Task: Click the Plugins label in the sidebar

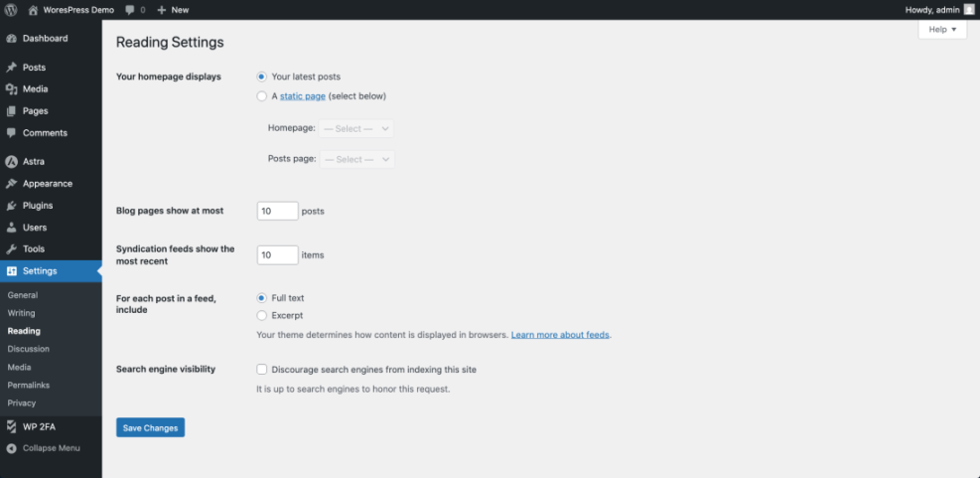Action: 38,206
